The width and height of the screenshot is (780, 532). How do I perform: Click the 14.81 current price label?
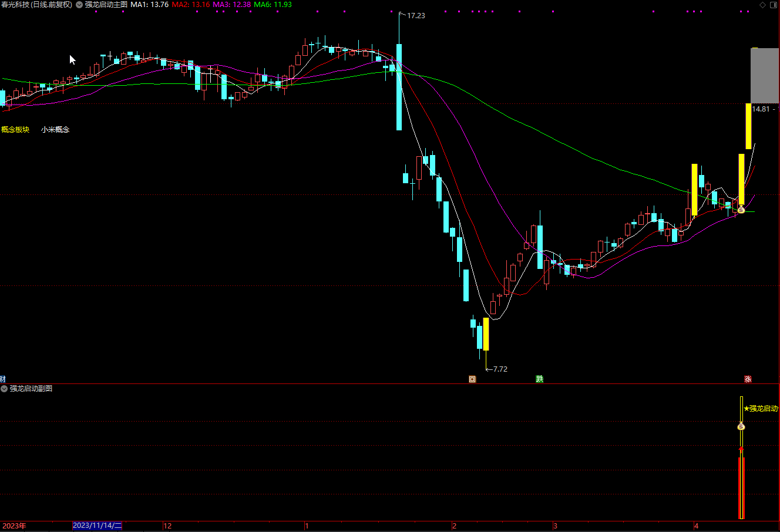click(x=761, y=109)
